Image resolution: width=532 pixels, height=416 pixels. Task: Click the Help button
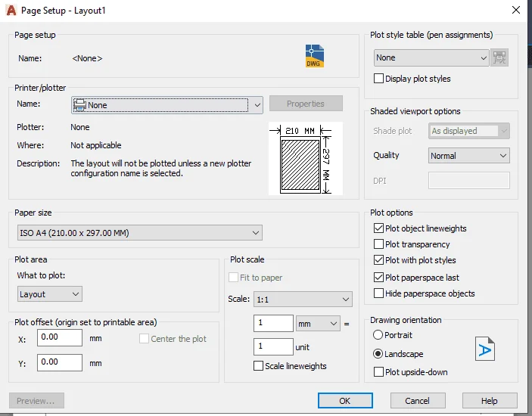tap(490, 401)
